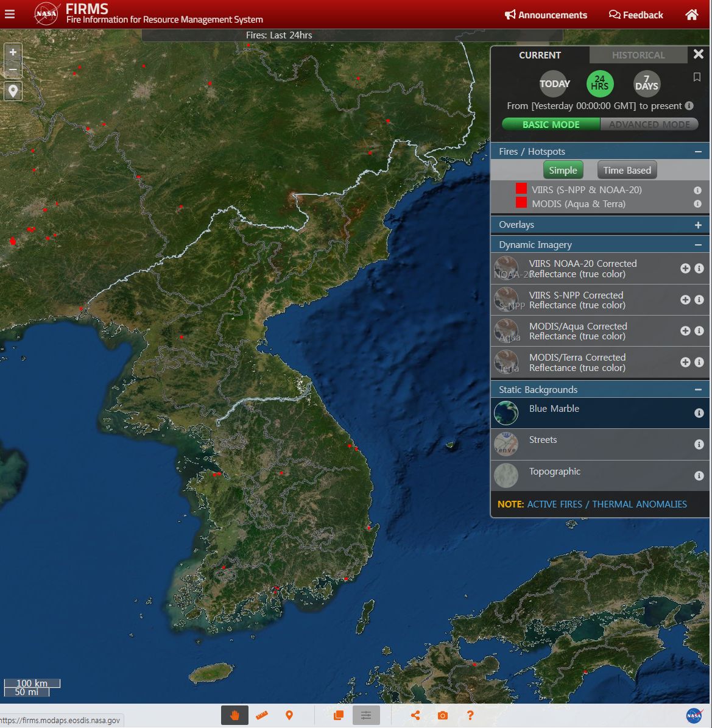Click the Terra imagery thumbnail

point(506,362)
